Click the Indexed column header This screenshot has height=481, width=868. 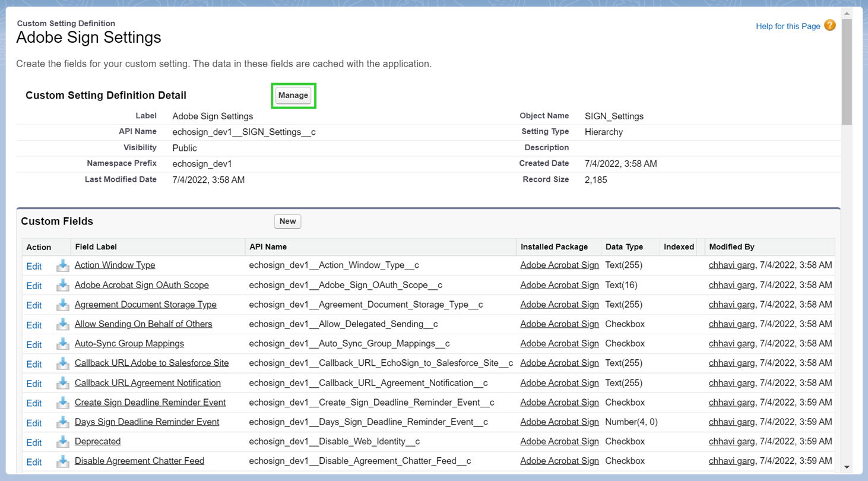click(x=679, y=246)
